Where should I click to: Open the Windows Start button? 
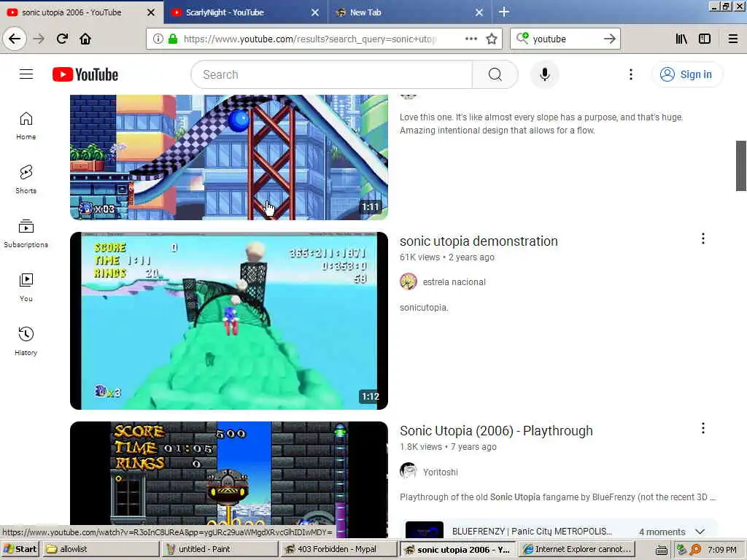20,549
